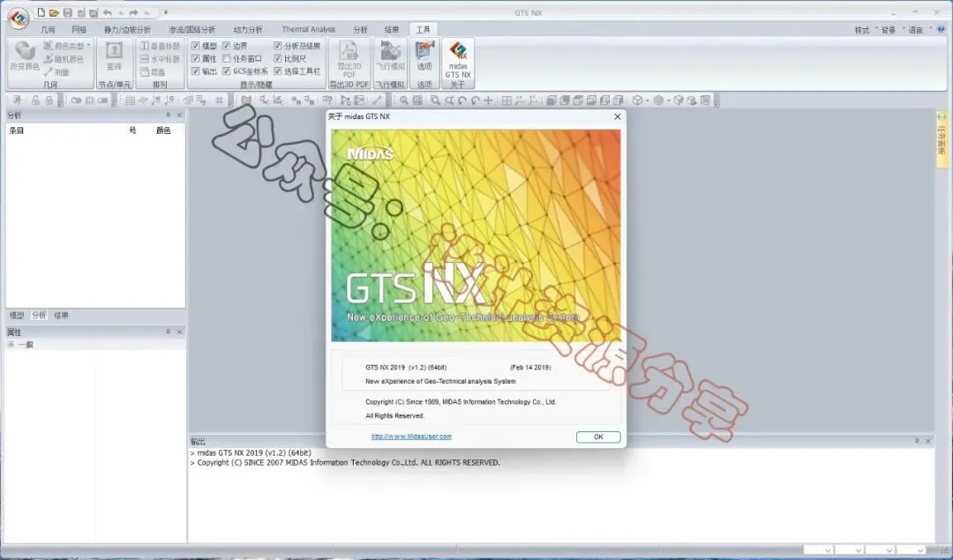
Task: Click the blue help icon in ribbon corner
Action: (x=942, y=29)
